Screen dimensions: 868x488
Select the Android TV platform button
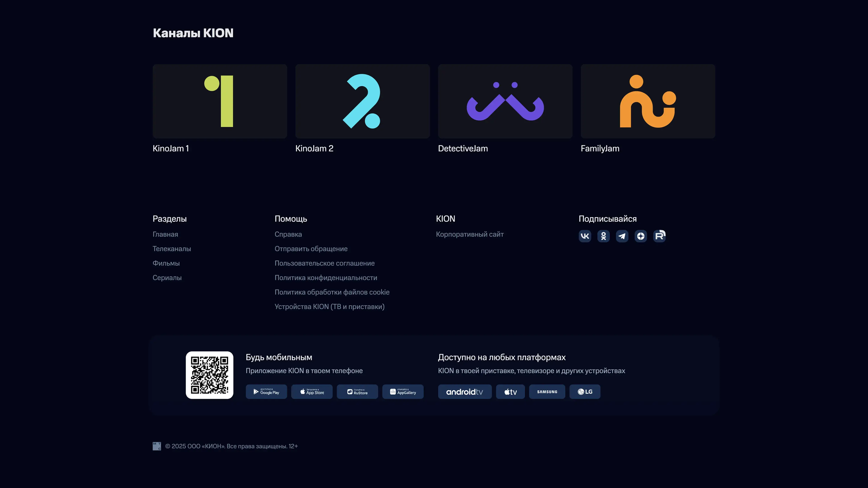coord(465,392)
